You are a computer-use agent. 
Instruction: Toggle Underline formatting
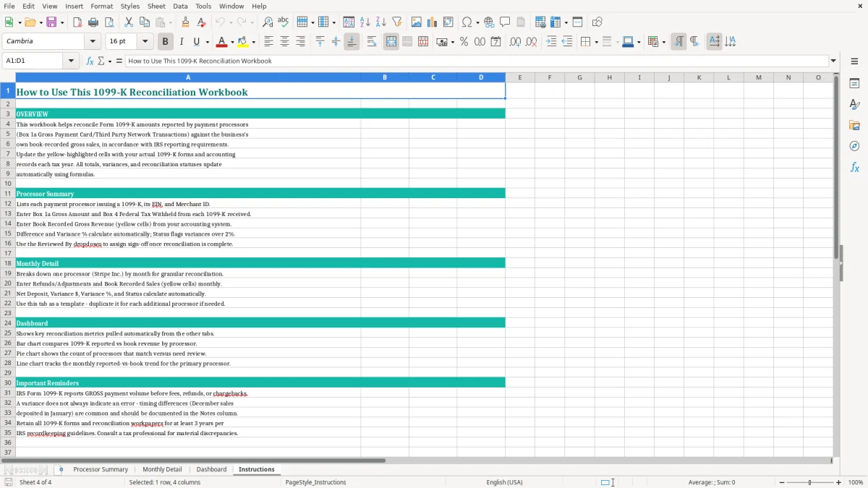(x=196, y=42)
